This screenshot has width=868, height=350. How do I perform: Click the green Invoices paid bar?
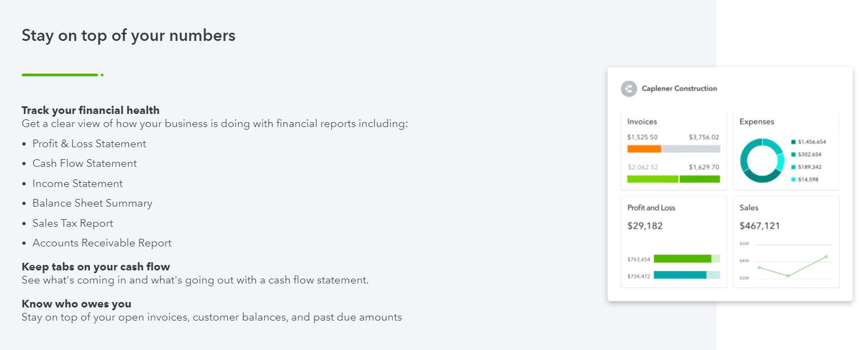673,179
